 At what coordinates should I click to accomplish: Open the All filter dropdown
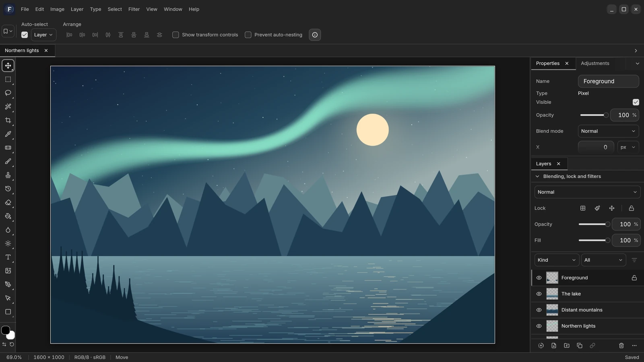click(x=603, y=260)
